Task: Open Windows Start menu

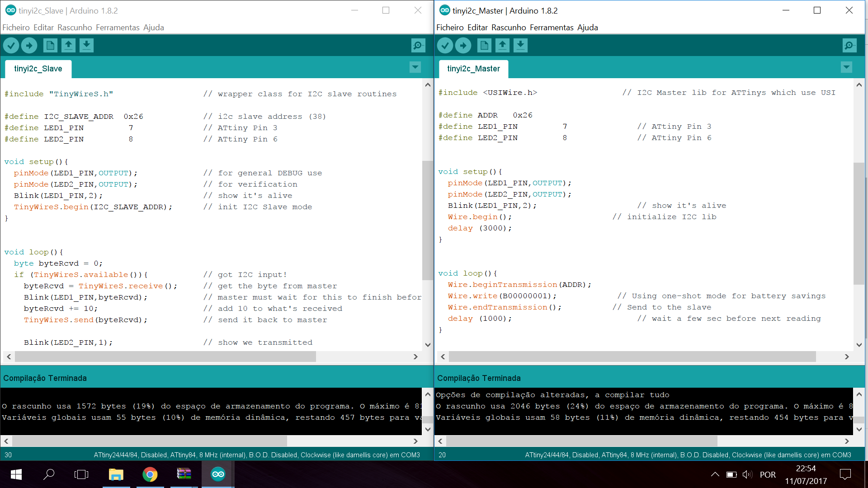Action: (16, 474)
